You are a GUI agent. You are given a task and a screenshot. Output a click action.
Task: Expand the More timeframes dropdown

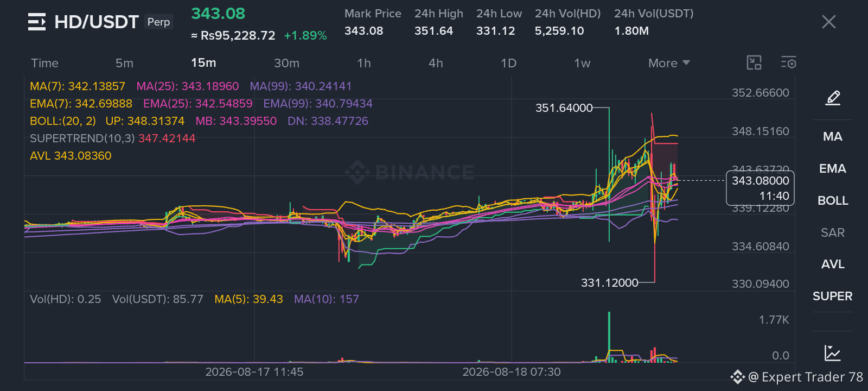click(669, 63)
